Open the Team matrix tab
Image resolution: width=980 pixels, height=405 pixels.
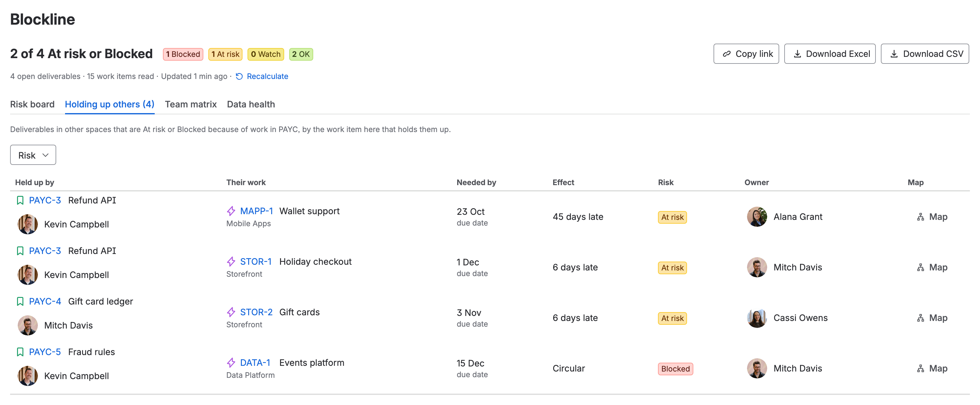191,104
